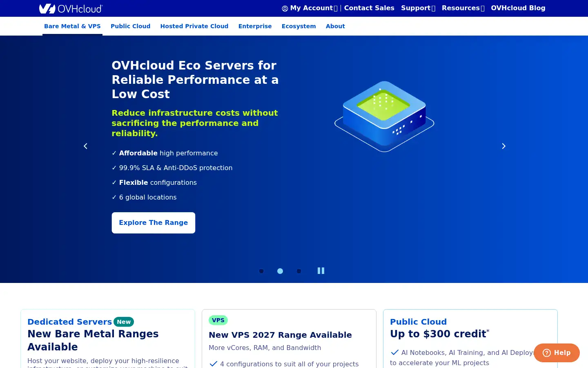Expand the Resources dropdown

(463, 8)
